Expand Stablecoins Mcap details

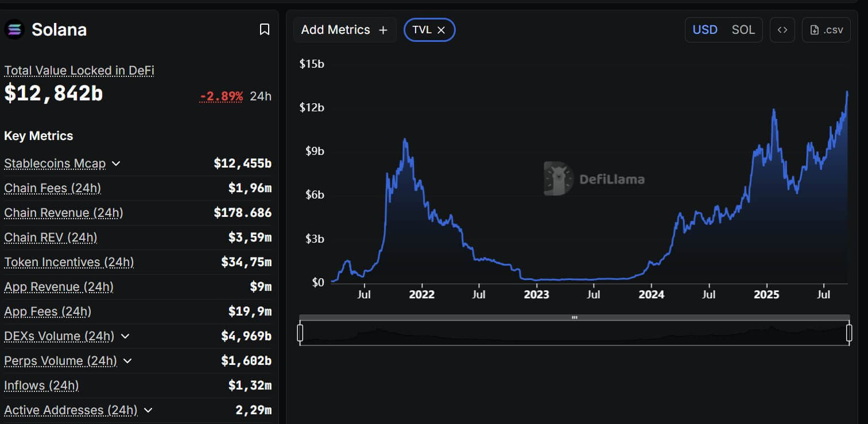[116, 164]
